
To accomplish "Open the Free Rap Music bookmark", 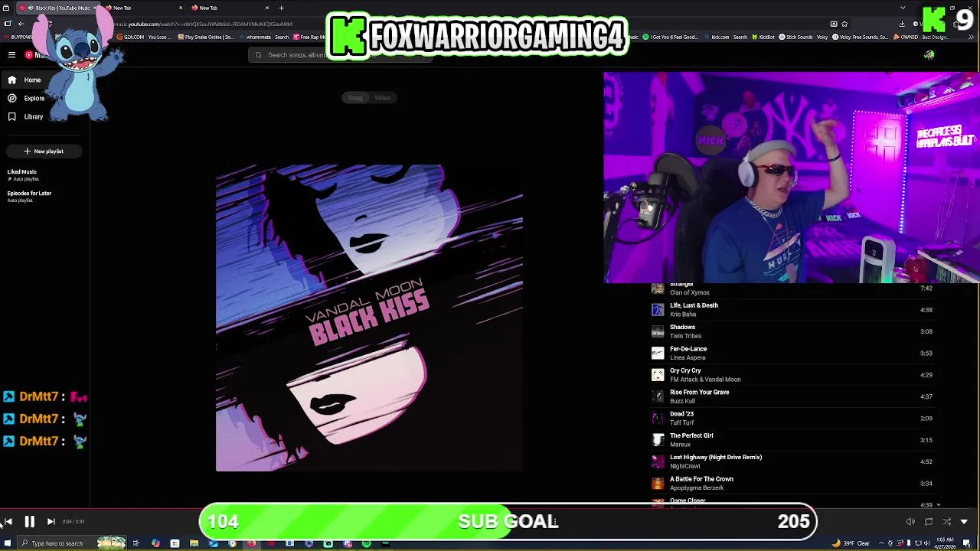I will point(311,37).
